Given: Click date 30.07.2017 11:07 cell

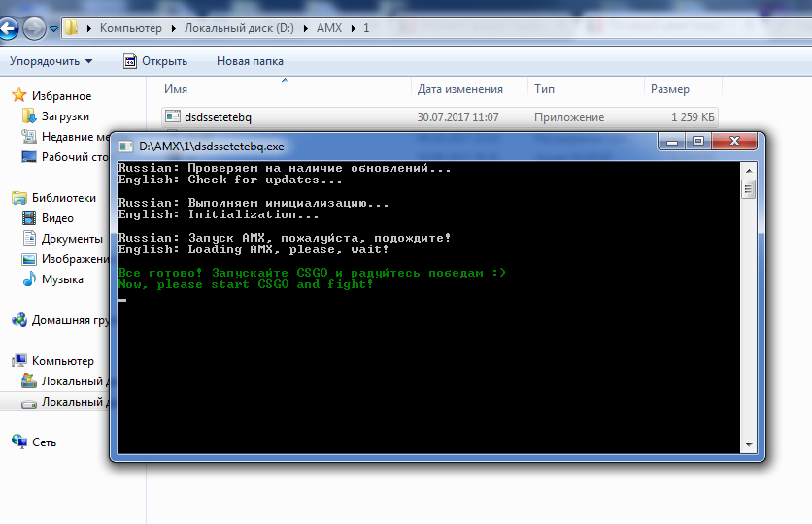Looking at the screenshot, I should (x=457, y=117).
